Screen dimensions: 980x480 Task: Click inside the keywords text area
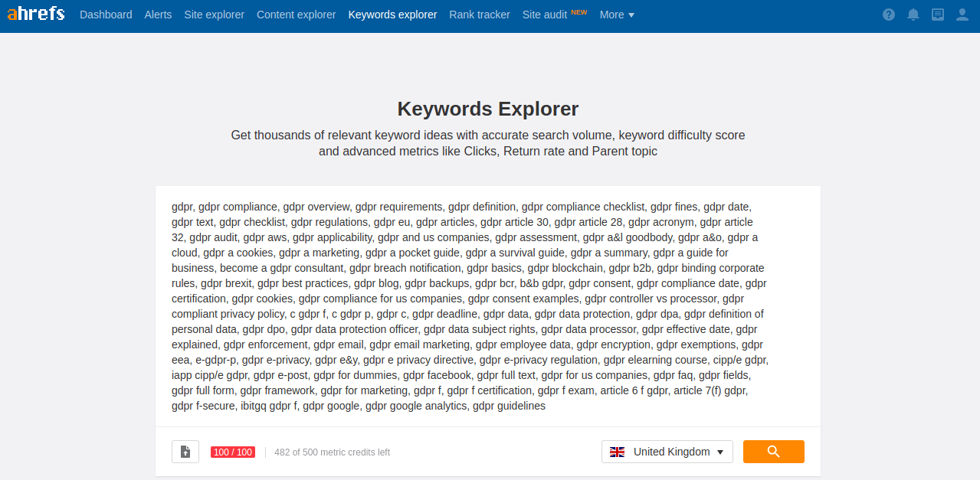point(488,306)
